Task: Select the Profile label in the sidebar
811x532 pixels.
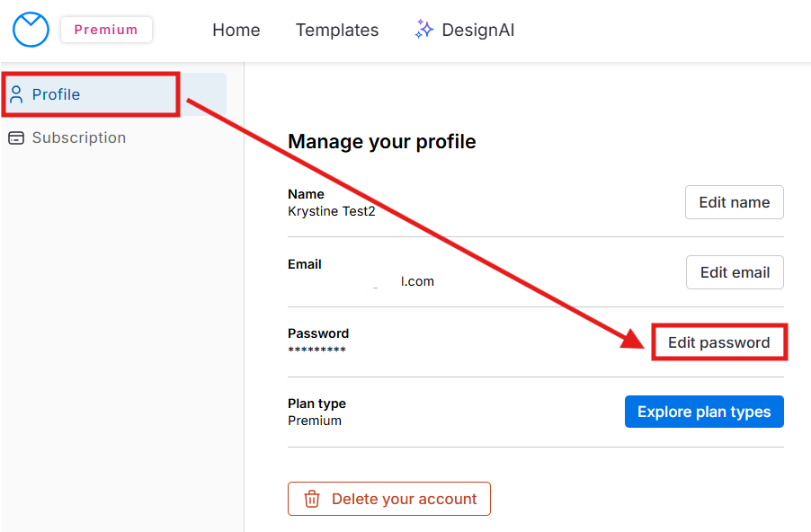Action: pyautogui.click(x=56, y=94)
